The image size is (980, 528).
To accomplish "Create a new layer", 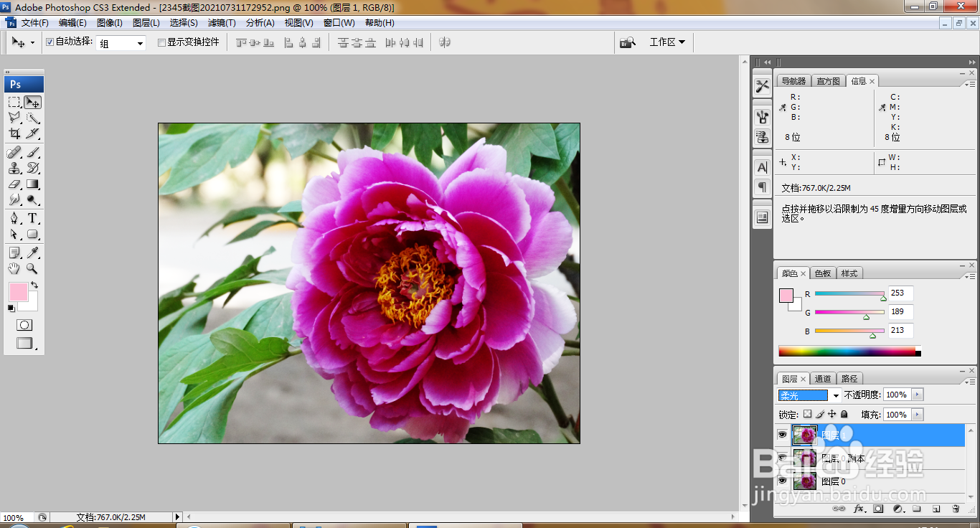I will click(936, 509).
